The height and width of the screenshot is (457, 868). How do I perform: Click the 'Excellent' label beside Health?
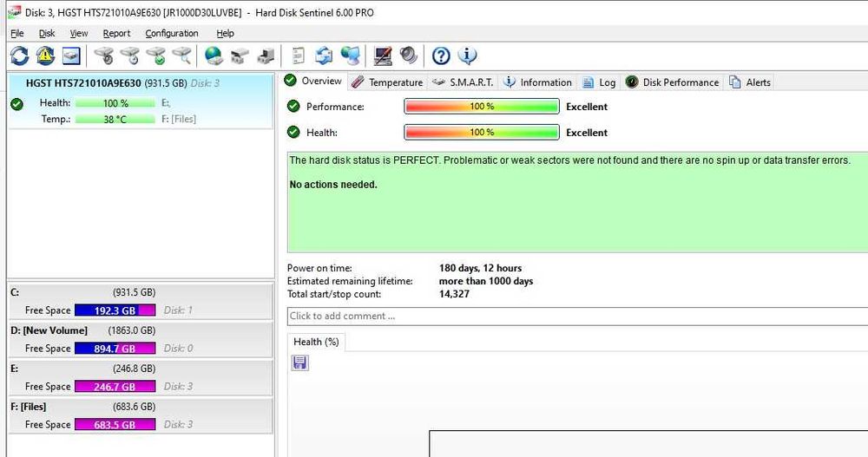pyautogui.click(x=587, y=133)
